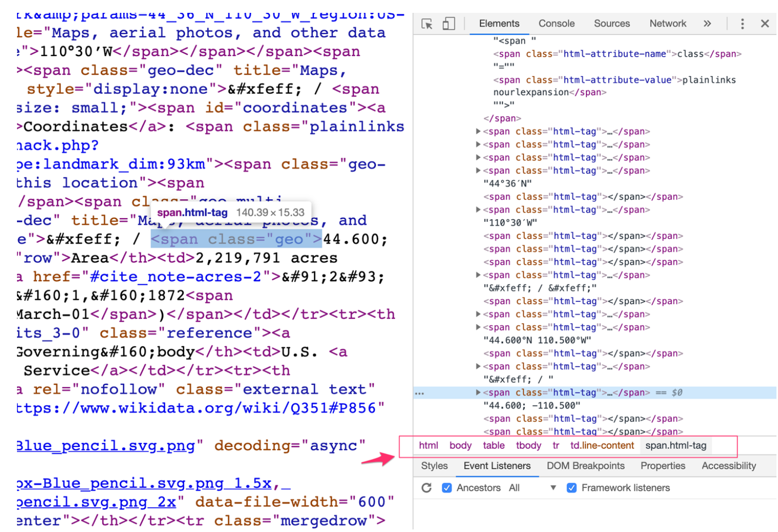Expand the span node directly above "110°30′W"
Screen dimensions: 778x532
point(478,210)
